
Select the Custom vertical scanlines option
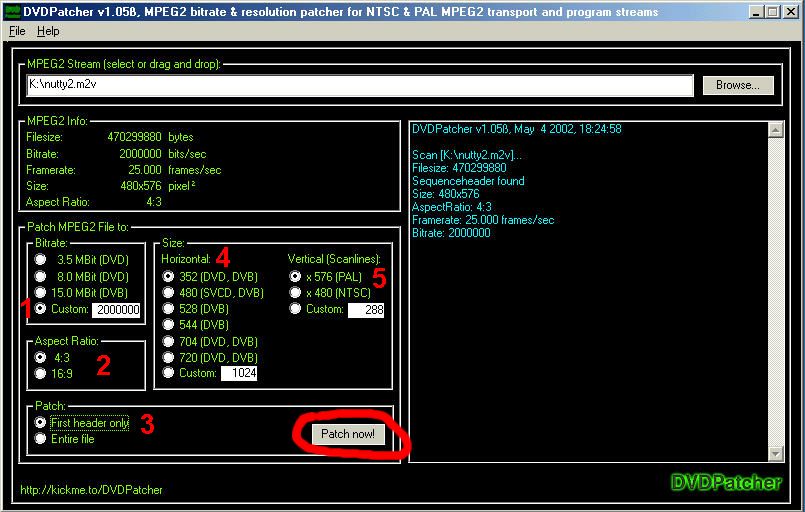pyautogui.click(x=295, y=309)
